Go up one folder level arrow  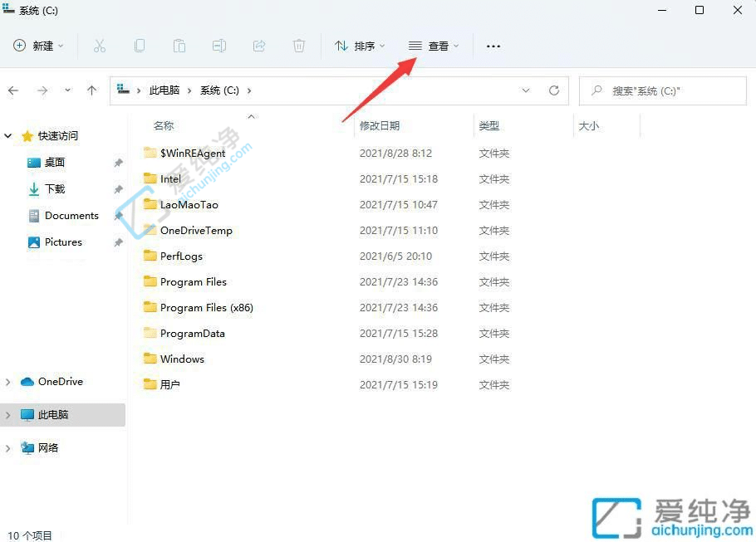coord(91,90)
